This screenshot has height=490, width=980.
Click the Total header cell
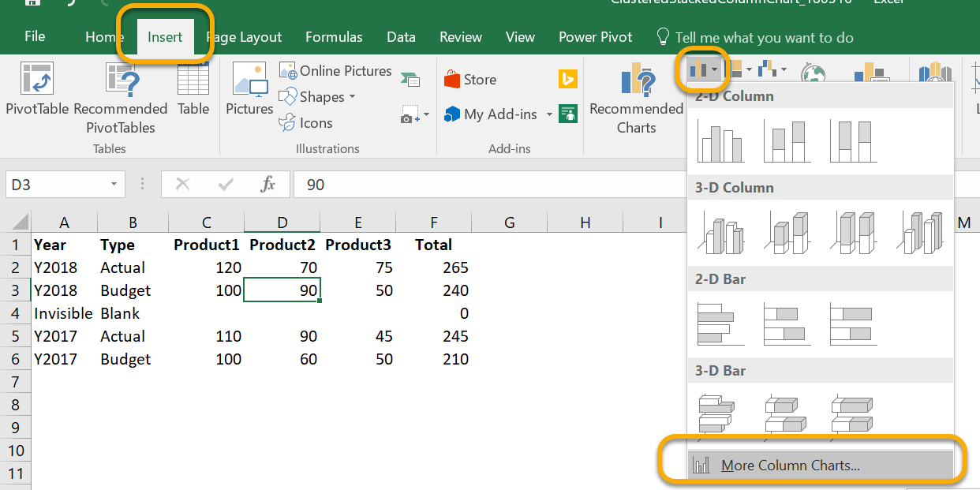point(433,245)
